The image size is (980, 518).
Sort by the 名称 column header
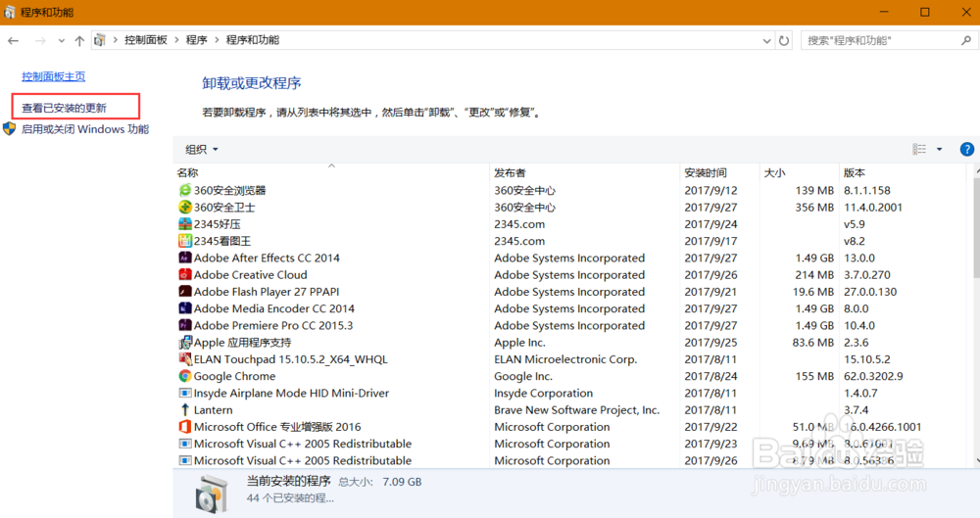pos(331,172)
